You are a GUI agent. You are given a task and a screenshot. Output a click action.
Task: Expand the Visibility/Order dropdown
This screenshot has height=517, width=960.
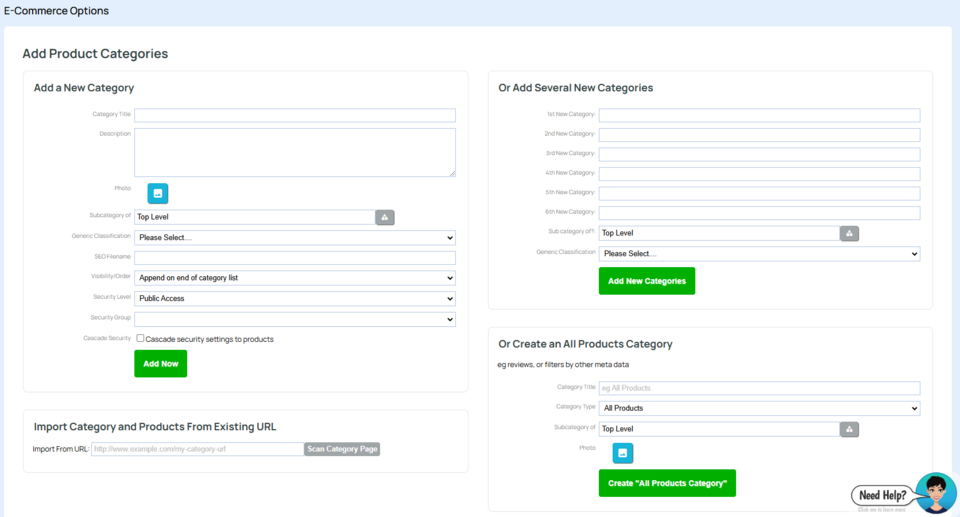295,278
